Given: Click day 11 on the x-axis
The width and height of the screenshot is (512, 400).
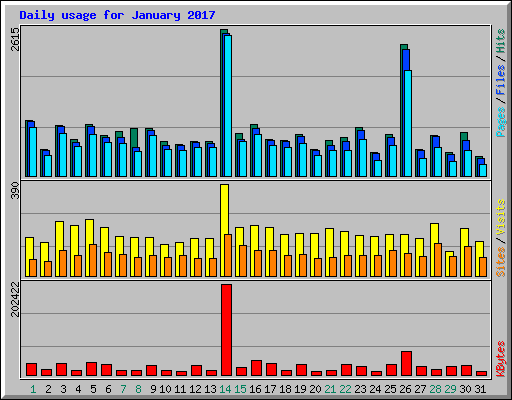Looking at the screenshot, I should point(180,389).
